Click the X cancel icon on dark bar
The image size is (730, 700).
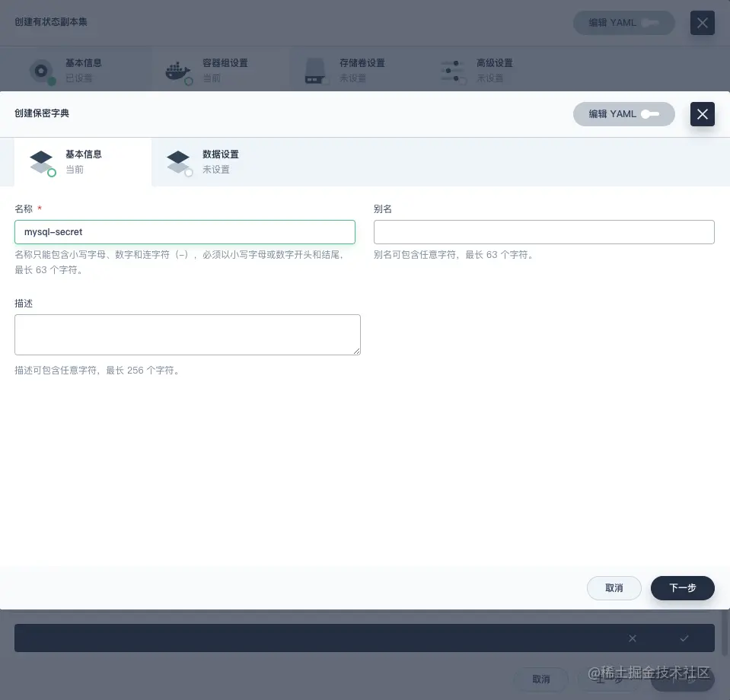coord(633,638)
